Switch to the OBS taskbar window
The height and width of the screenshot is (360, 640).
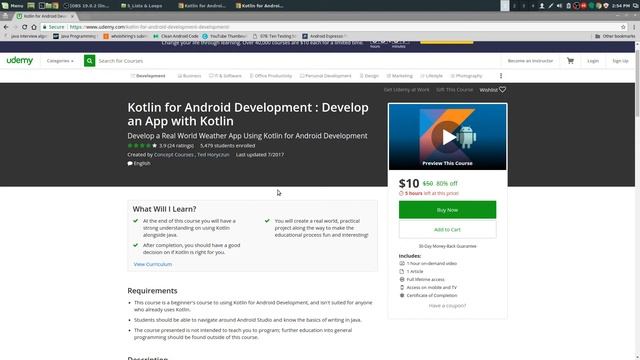click(86, 6)
